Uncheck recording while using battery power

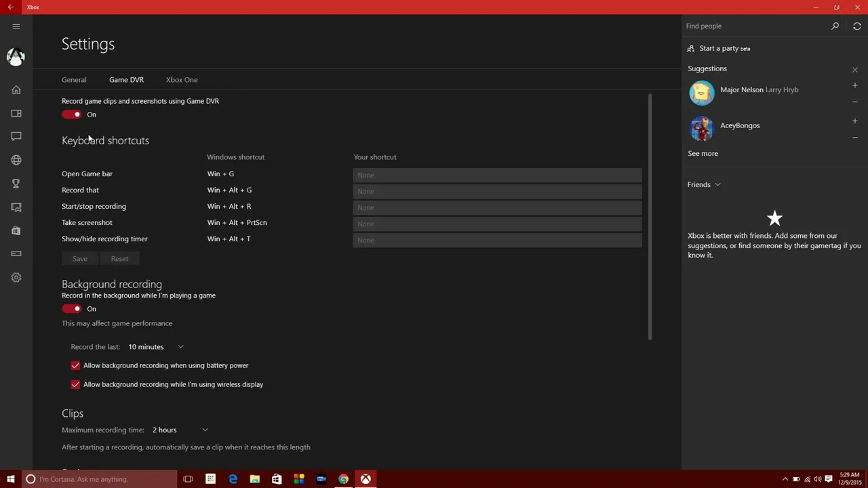click(75, 365)
